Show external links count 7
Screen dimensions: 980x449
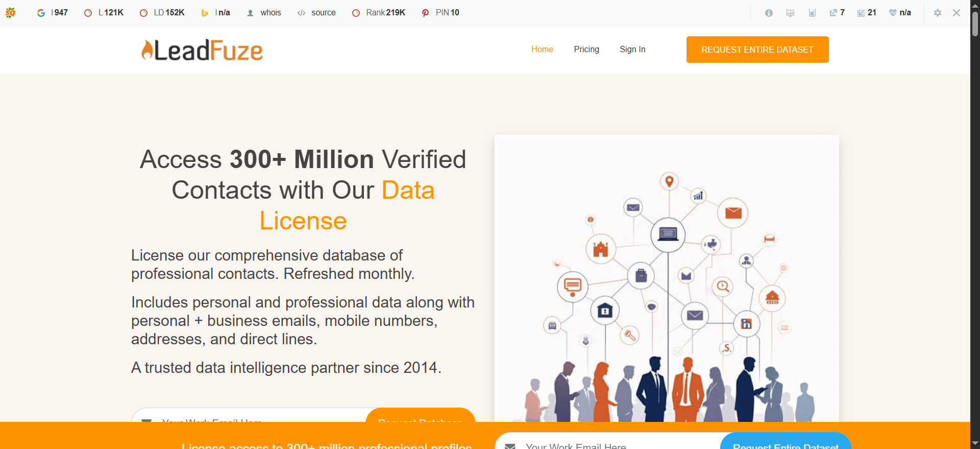click(x=837, y=13)
